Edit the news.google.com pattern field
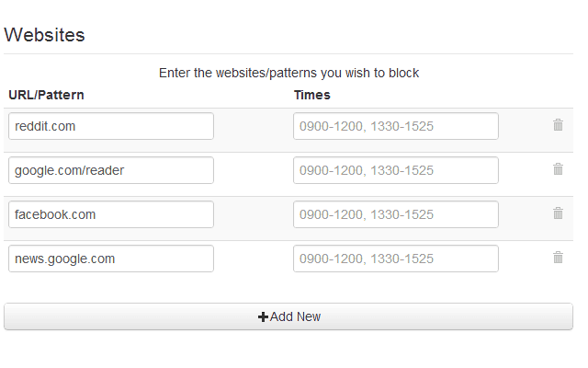 click(x=111, y=259)
